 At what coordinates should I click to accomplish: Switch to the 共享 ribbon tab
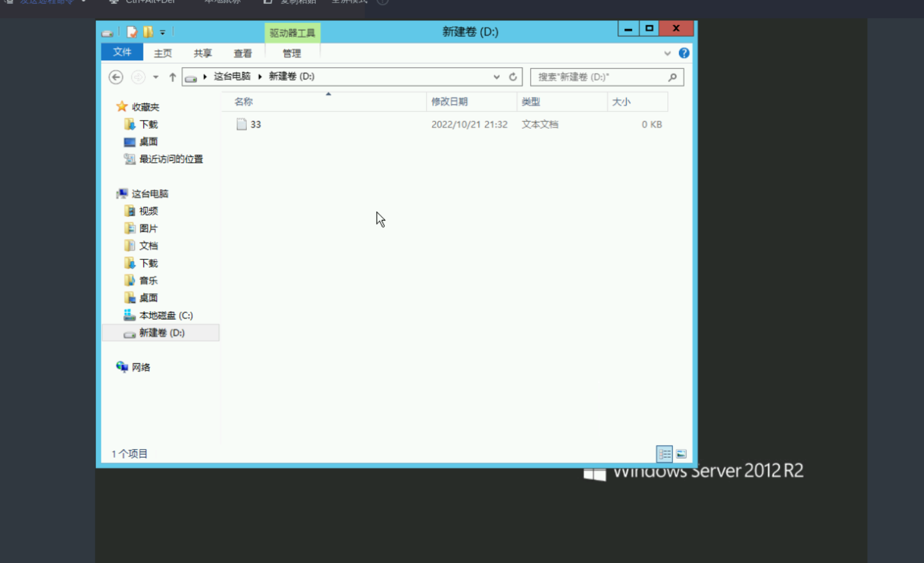click(203, 53)
